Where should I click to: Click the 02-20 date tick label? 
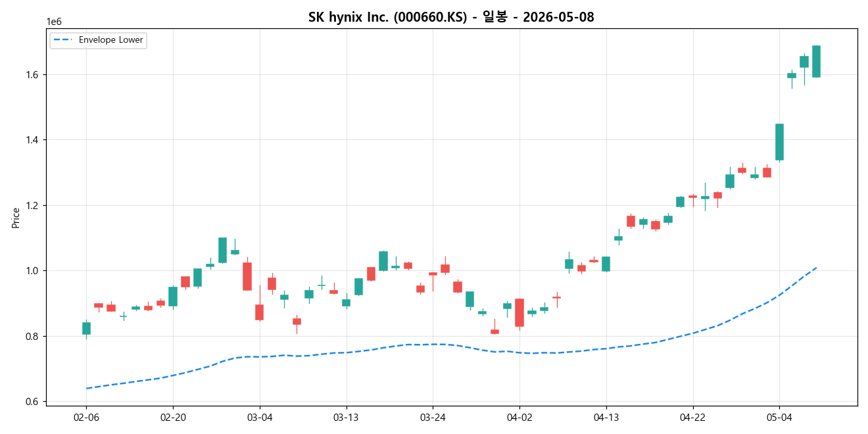(173, 417)
